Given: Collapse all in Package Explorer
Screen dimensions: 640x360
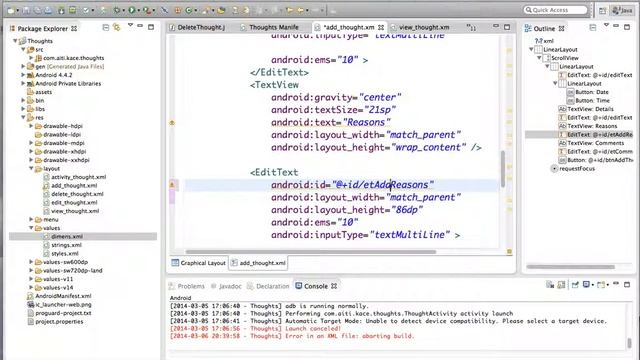Looking at the screenshot, I should [106, 27].
